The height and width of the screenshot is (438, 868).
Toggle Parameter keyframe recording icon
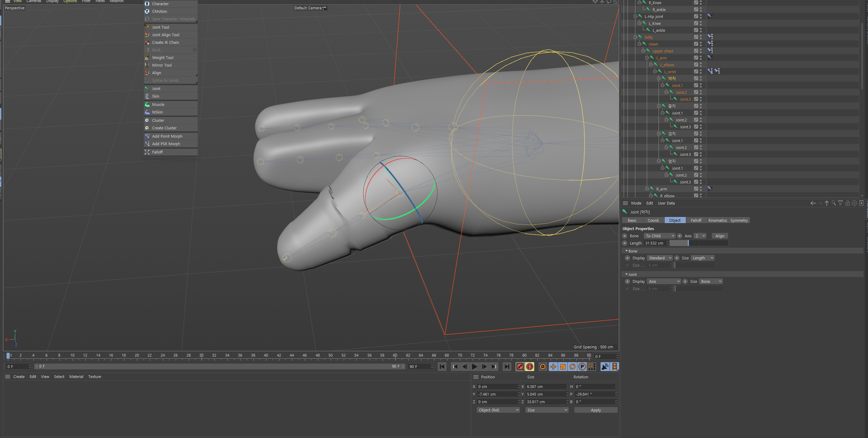pos(582,367)
